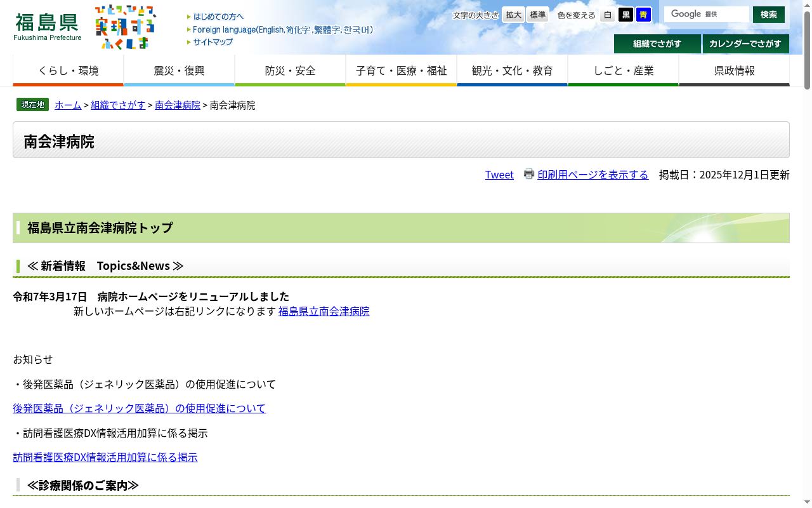
Task: Open the くらし・環境 menu tab
Action: point(68,70)
